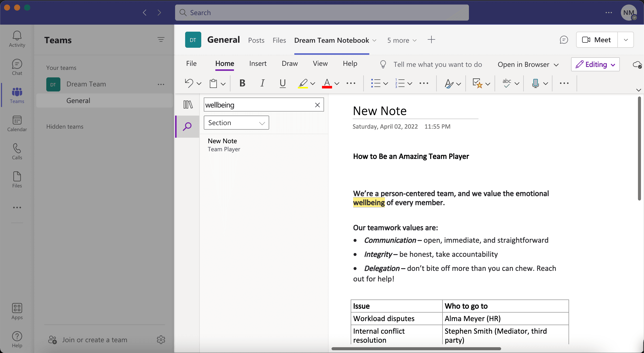This screenshot has height=353, width=644.
Task: Select the General channel
Action: click(x=104, y=100)
